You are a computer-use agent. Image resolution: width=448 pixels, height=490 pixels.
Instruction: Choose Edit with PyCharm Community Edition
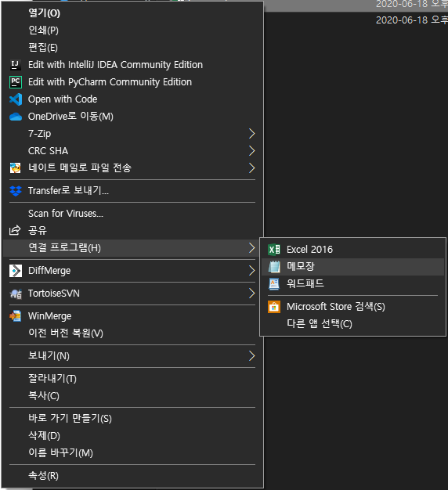[x=132, y=82]
